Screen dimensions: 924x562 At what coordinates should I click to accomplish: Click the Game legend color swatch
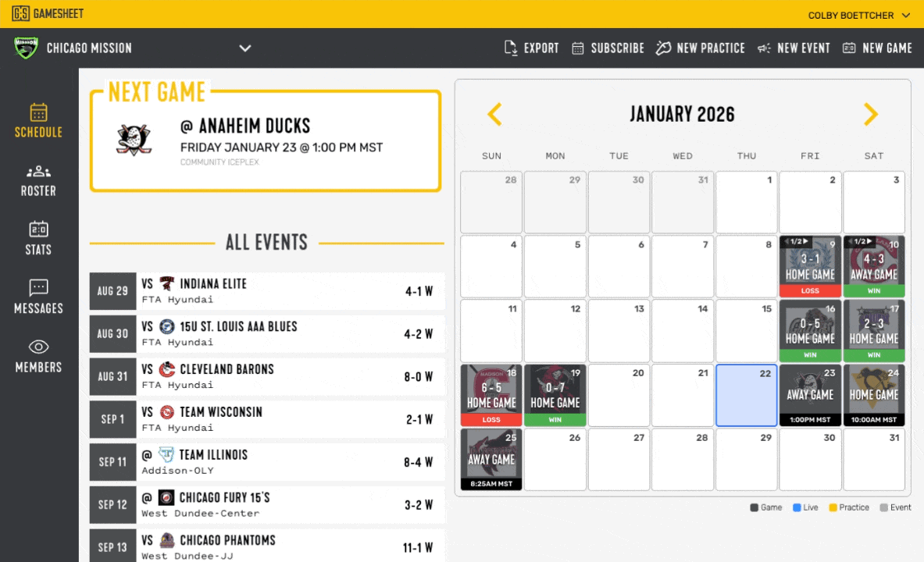pos(754,508)
